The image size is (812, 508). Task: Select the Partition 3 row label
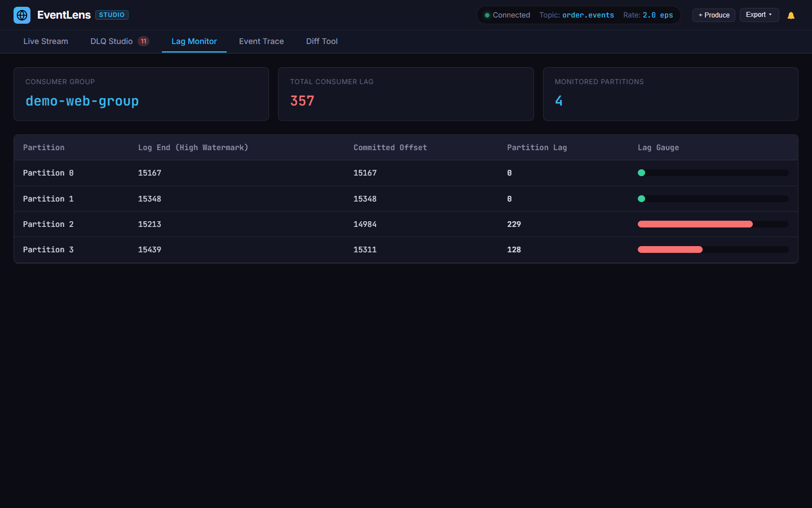[x=48, y=249]
